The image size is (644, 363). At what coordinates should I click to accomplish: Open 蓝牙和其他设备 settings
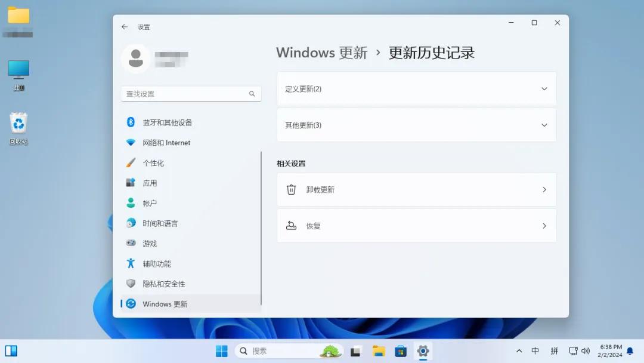pyautogui.click(x=191, y=122)
